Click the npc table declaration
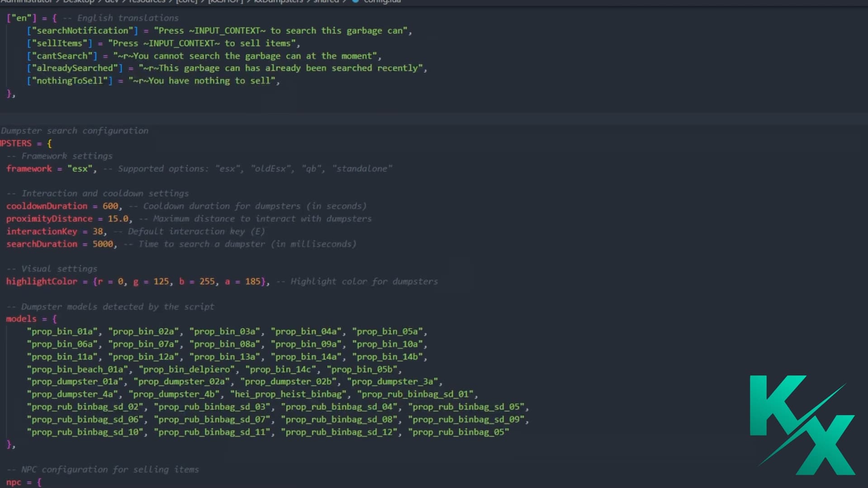Viewport: 868px width, 488px height. click(x=14, y=482)
